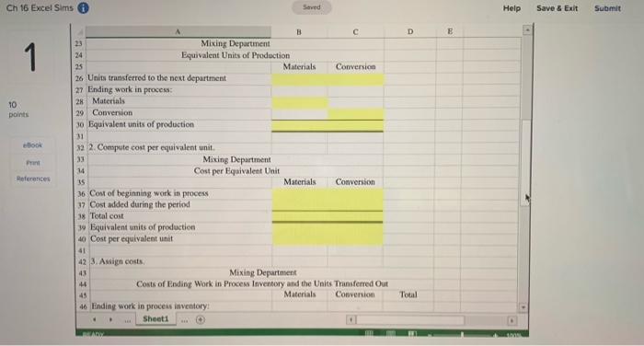Screen dimensions: 644x346
Task: Click the Print link
Action: (x=33, y=163)
